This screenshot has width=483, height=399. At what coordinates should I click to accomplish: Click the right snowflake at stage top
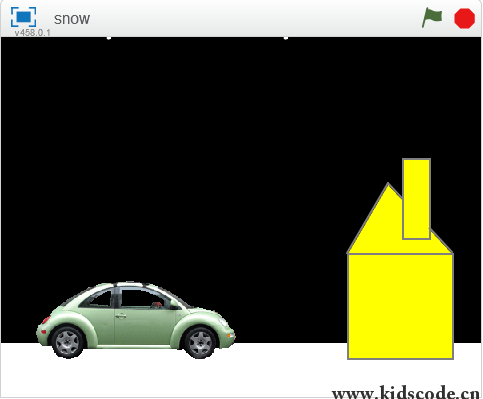286,38
